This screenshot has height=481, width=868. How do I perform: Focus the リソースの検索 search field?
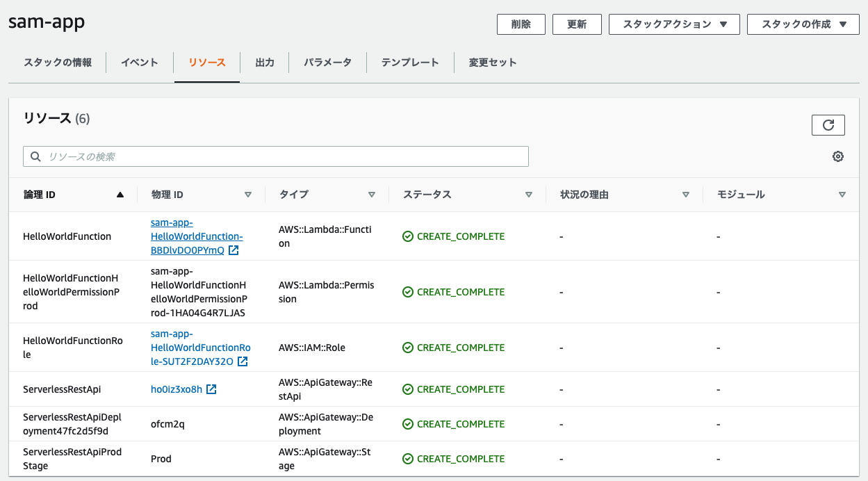point(276,156)
